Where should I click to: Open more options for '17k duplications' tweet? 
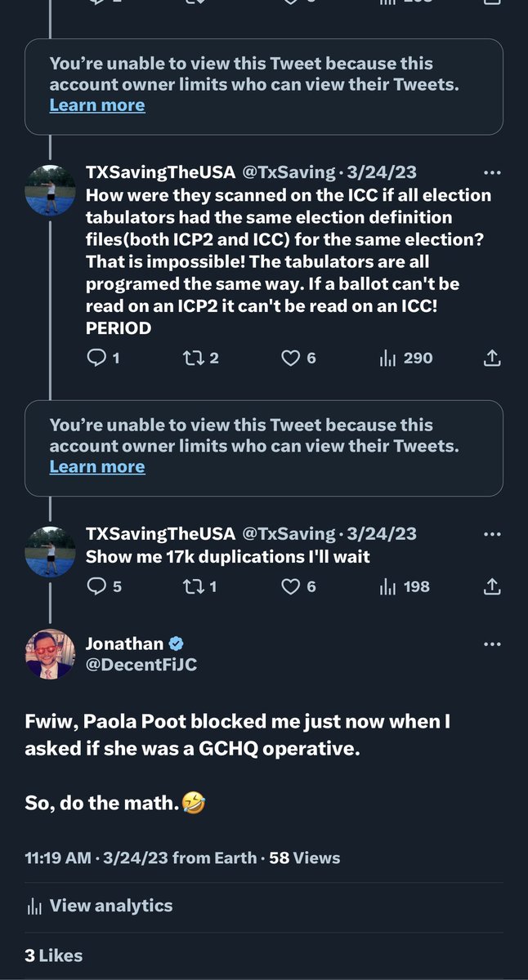tap(492, 534)
